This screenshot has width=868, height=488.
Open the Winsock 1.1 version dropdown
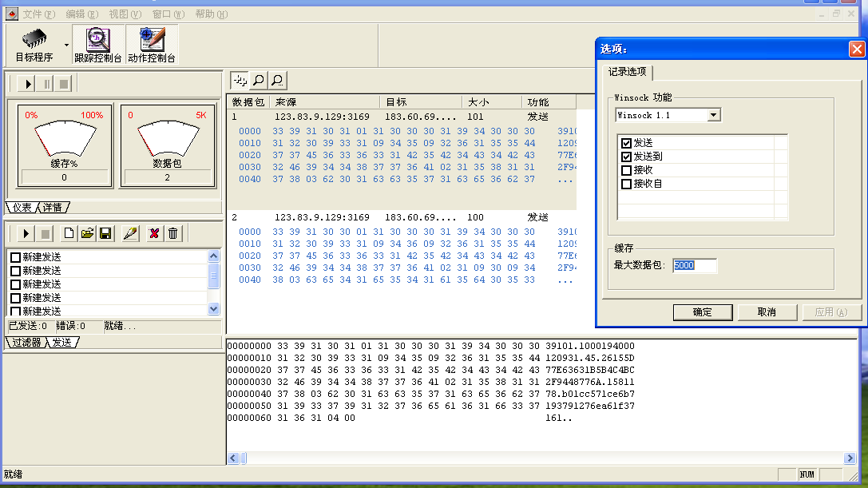[x=714, y=115]
